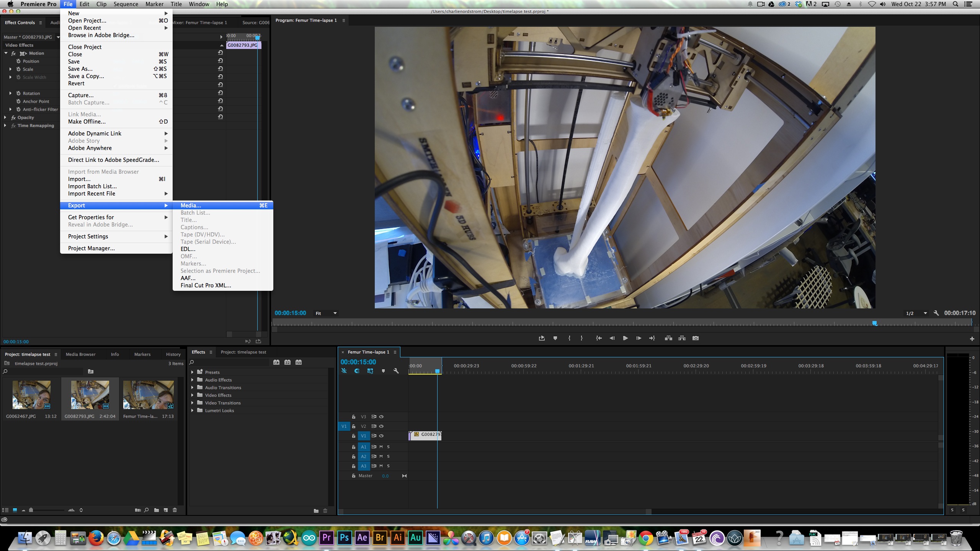Click Go to In point icon
This screenshot has width=980, height=551.
(x=599, y=338)
